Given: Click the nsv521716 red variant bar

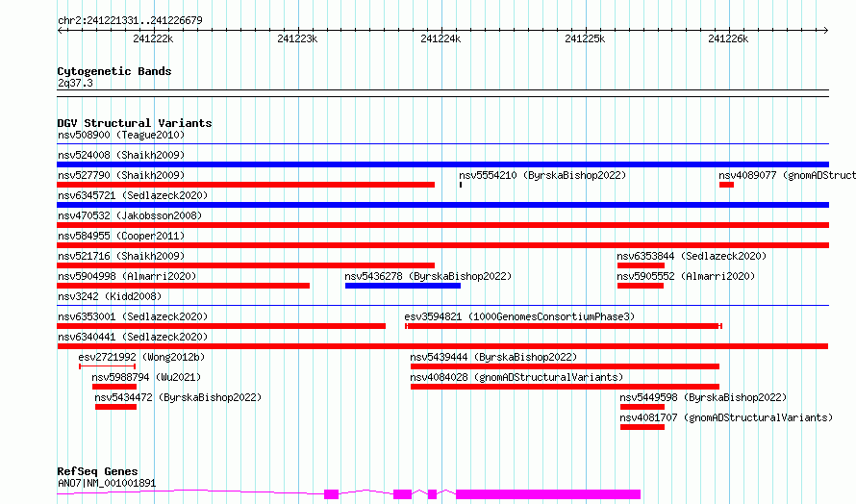Looking at the screenshot, I should [x=245, y=265].
